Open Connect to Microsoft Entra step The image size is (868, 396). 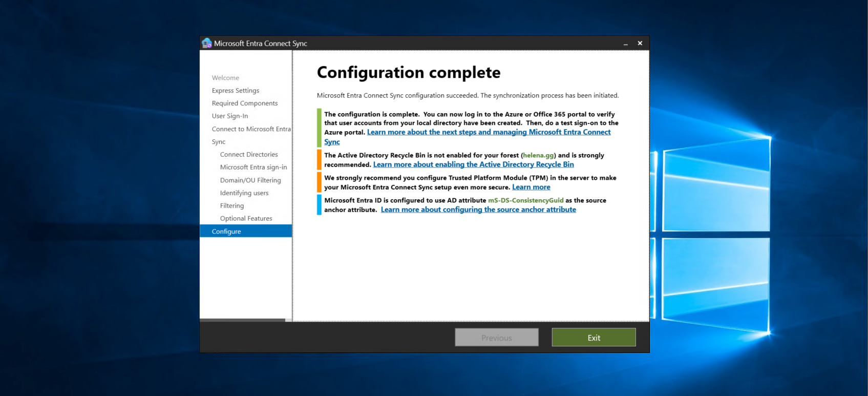(251, 129)
